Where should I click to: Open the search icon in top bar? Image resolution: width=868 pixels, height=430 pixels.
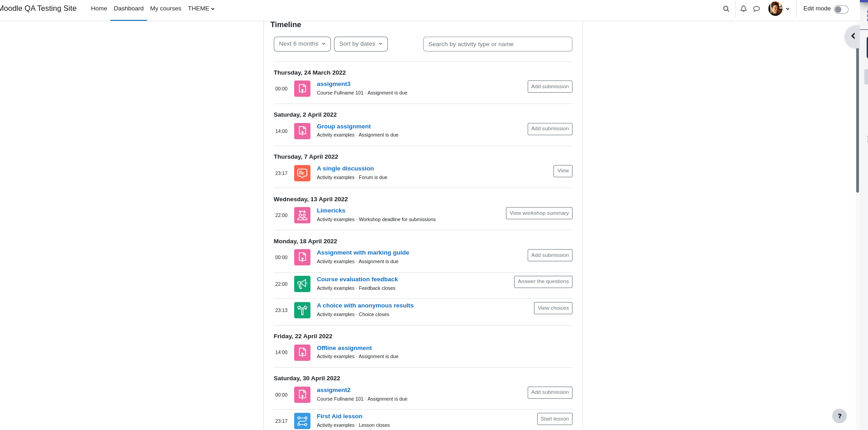(726, 9)
